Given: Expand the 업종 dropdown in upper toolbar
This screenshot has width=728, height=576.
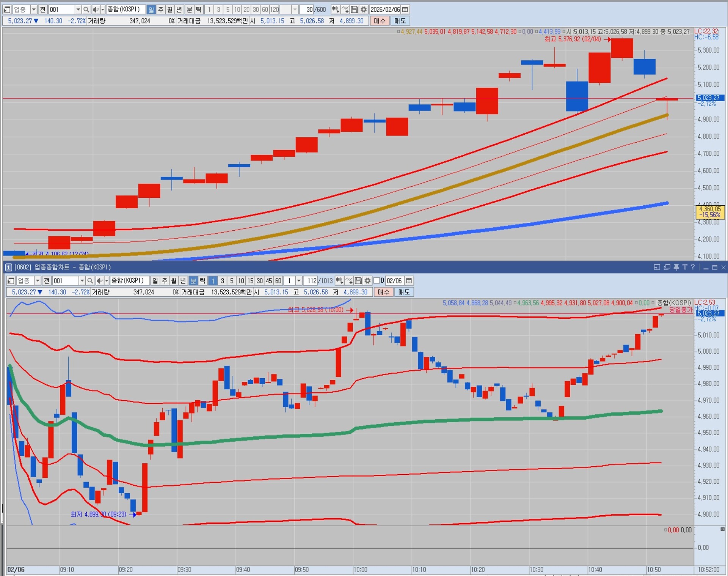Looking at the screenshot, I should pyautogui.click(x=33, y=9).
